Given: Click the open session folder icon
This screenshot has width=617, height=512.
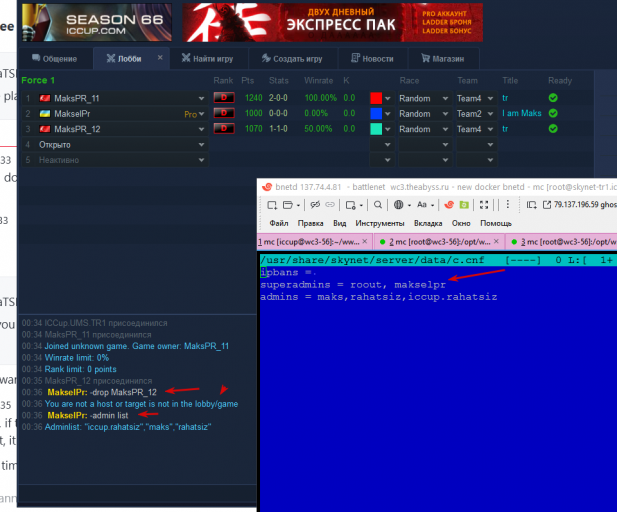Looking at the screenshot, I should pos(288,205).
